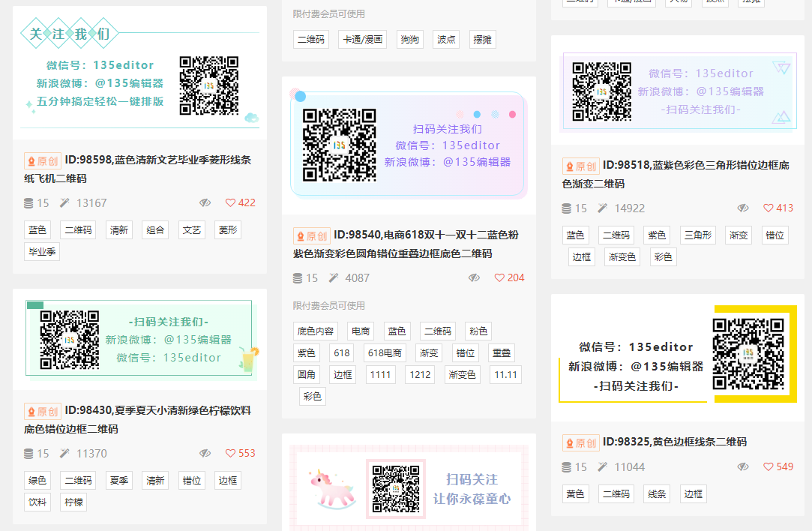Select 11.11 tag under ID:98540
Image resolution: width=812 pixels, height=531 pixels.
click(505, 374)
